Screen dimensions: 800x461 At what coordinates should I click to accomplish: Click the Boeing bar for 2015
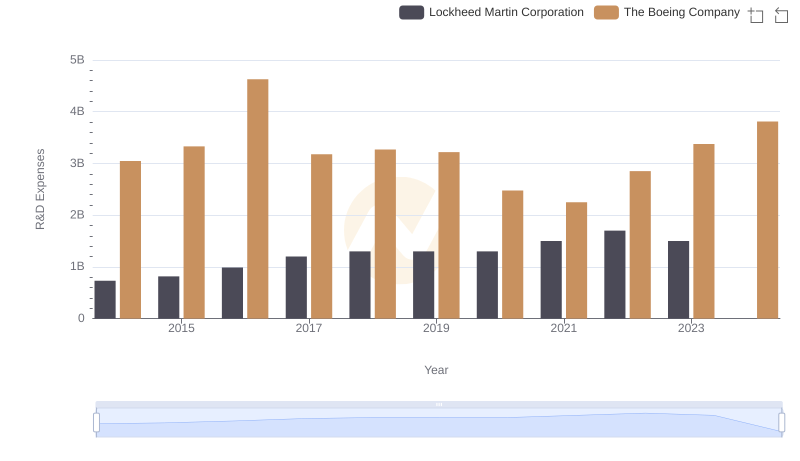point(194,233)
